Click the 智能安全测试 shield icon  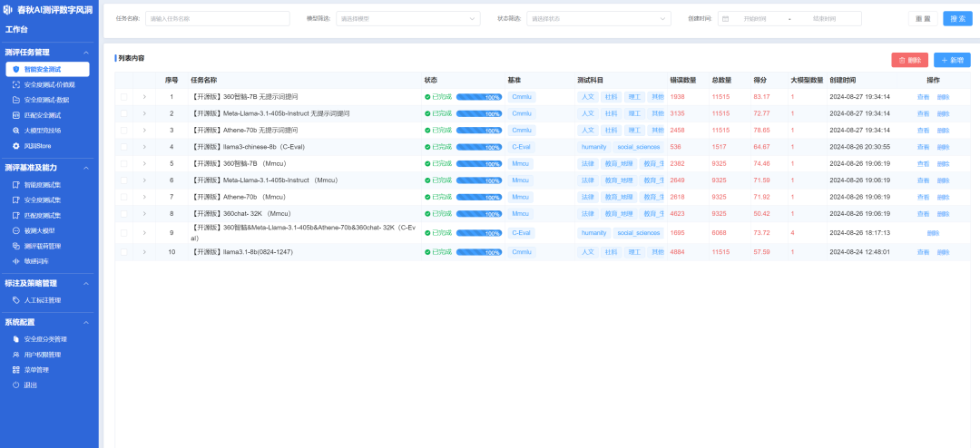click(x=15, y=69)
